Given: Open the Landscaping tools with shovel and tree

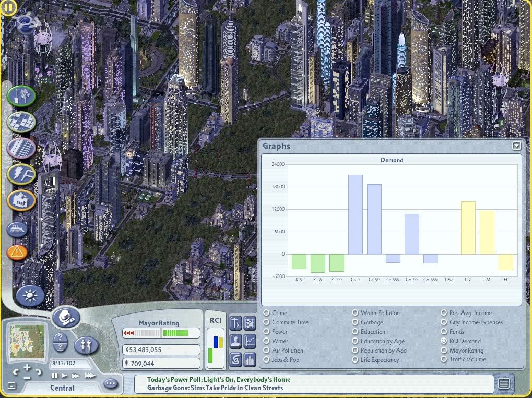Looking at the screenshot, I should [21, 97].
